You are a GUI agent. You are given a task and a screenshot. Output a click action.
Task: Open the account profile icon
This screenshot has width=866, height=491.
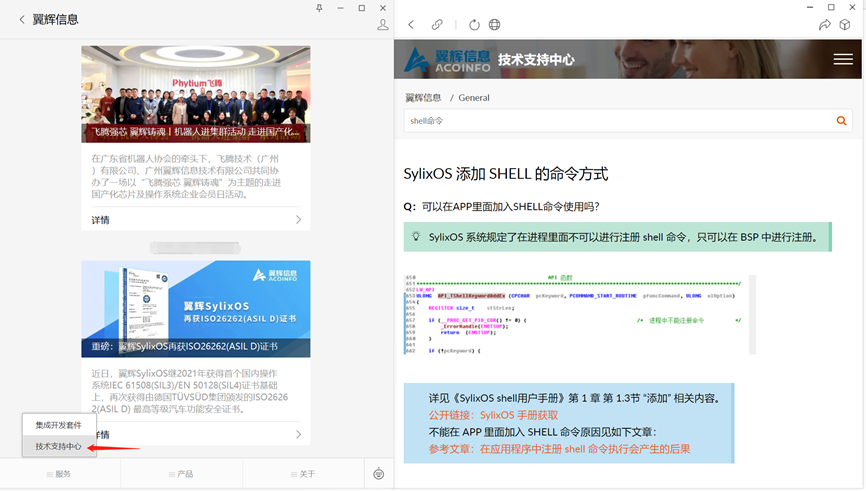pos(382,25)
